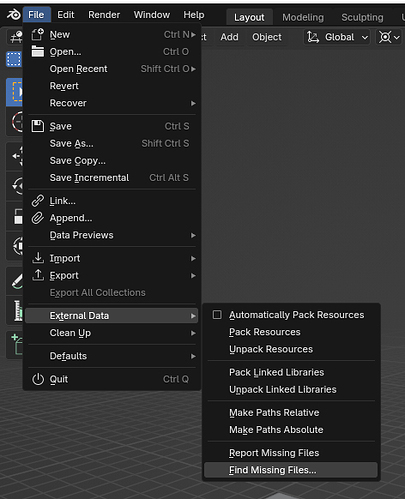Open the File menu
Image resolution: width=405 pixels, height=499 pixels.
[x=36, y=15]
